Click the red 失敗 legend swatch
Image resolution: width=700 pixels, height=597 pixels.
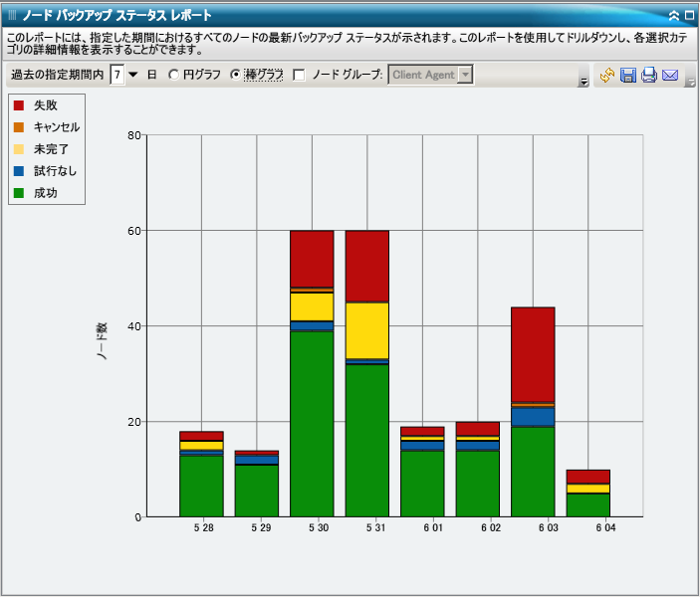[19, 105]
